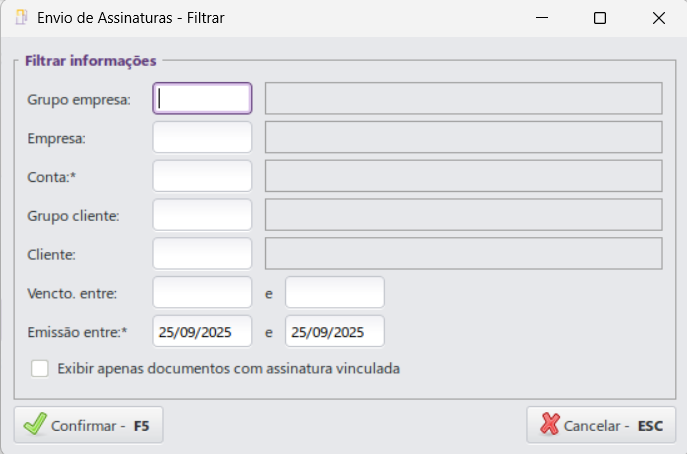The width and height of the screenshot is (687, 454).
Task: Click the Conta description box
Action: coord(463,176)
